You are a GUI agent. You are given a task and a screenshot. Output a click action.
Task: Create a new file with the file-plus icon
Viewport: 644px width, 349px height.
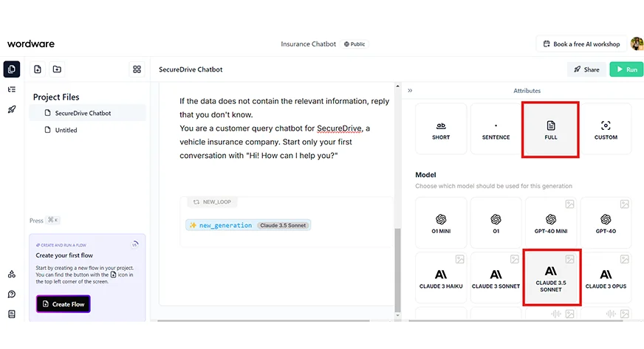(38, 69)
